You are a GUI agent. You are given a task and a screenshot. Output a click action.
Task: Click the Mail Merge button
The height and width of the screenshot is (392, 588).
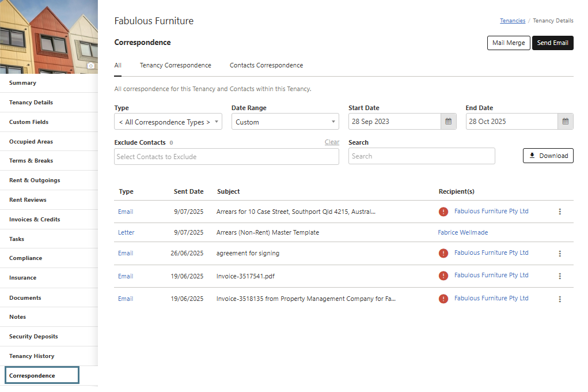(508, 43)
